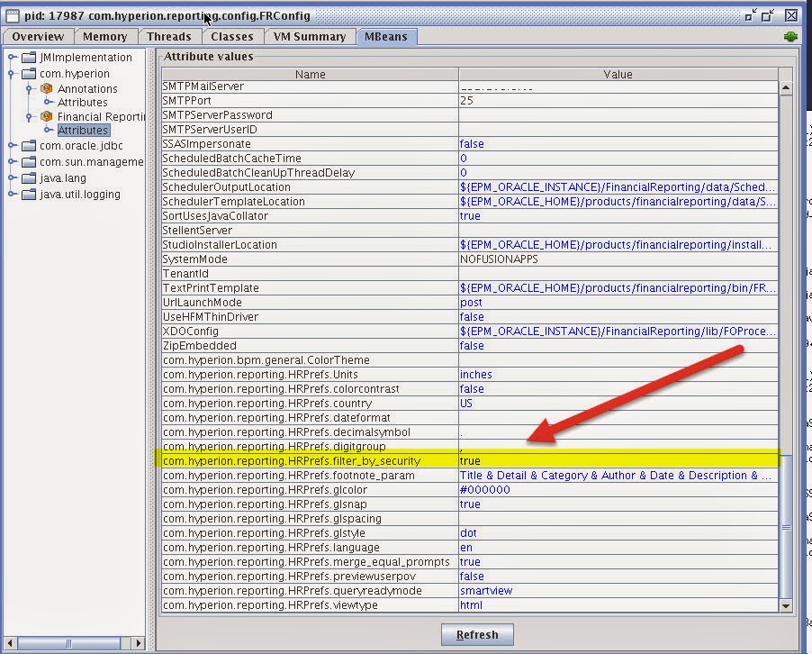This screenshot has width=812, height=654.
Task: Click the table's vertical scrollbar down arrow
Action: 786,605
